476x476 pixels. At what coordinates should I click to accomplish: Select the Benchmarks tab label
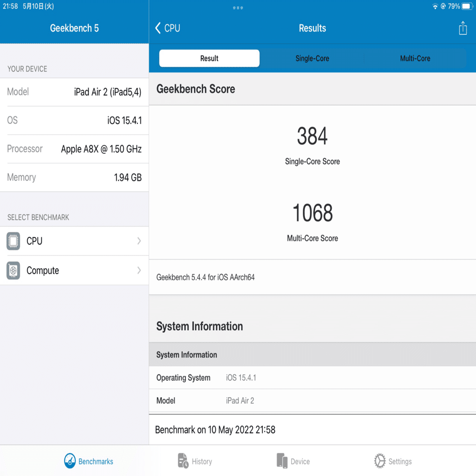pyautogui.click(x=96, y=462)
